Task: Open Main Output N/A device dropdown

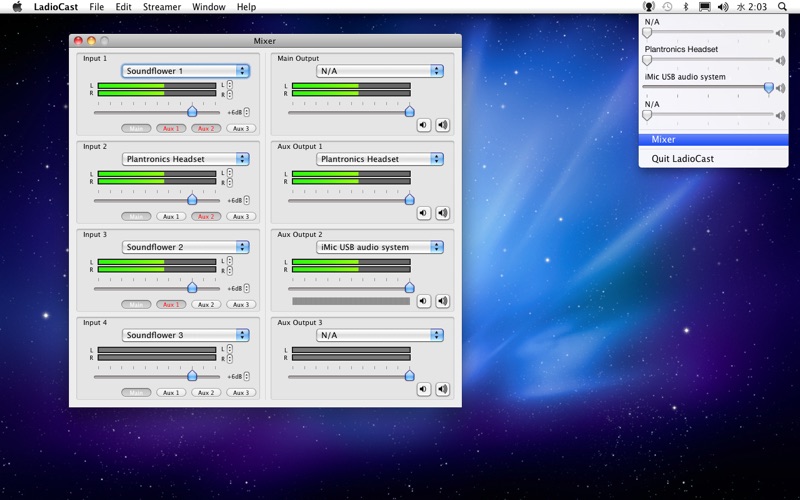Action: [380, 71]
